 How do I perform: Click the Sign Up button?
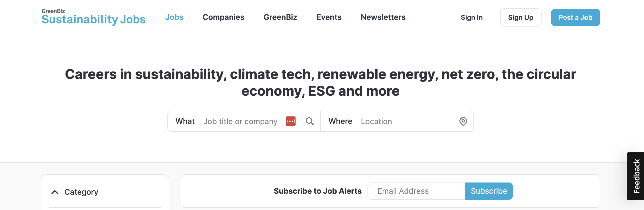click(520, 17)
